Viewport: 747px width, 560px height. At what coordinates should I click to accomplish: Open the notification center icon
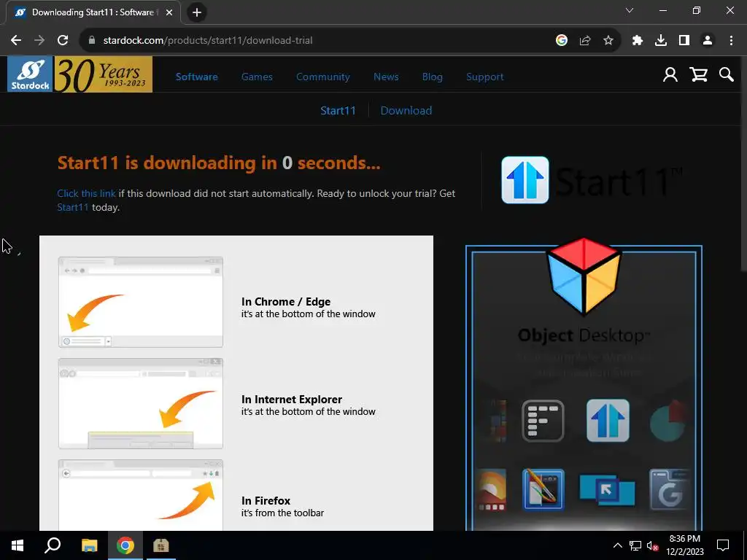click(723, 545)
